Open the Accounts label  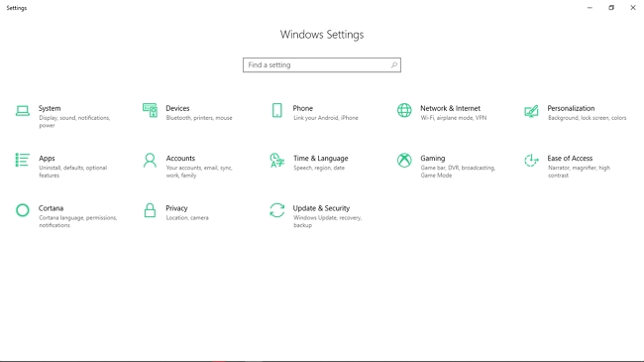pos(180,159)
